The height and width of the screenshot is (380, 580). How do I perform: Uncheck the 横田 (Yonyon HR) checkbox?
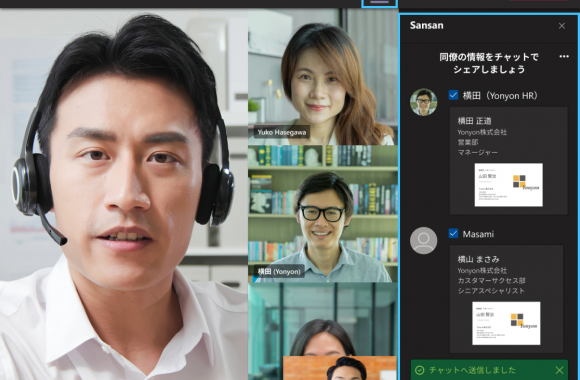pos(453,95)
